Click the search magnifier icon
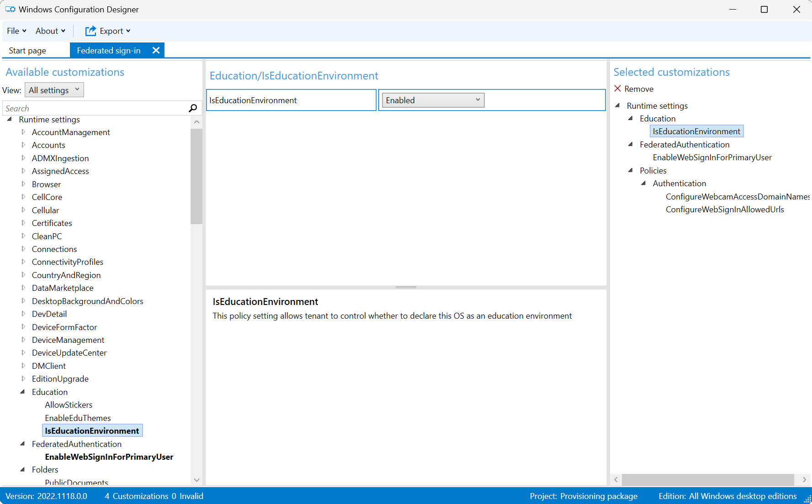This screenshot has width=812, height=504. [x=193, y=108]
